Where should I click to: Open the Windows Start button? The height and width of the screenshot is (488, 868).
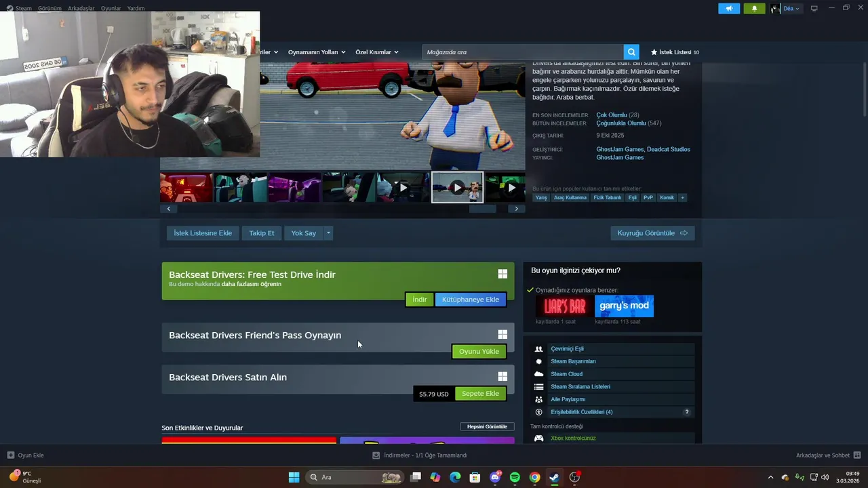tap(294, 477)
